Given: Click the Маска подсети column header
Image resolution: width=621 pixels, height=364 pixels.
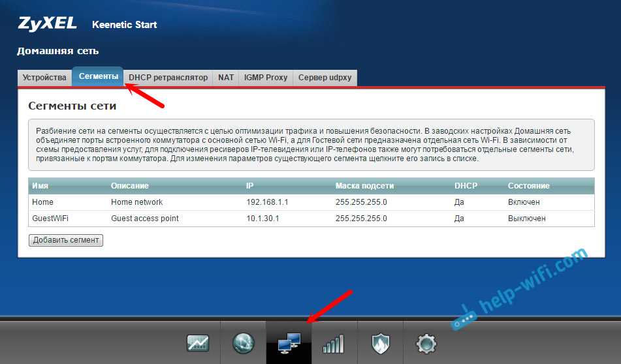Looking at the screenshot, I should (x=364, y=186).
